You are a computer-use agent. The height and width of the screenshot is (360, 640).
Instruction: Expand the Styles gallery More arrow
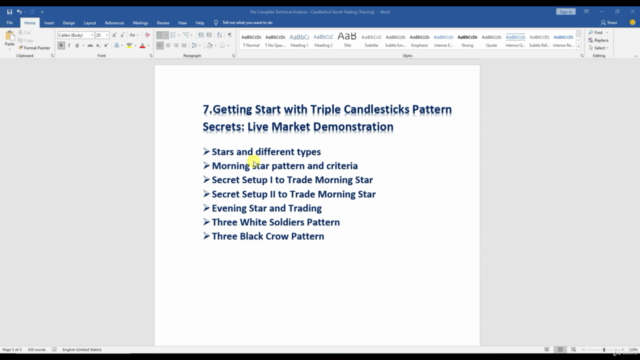pos(578,47)
